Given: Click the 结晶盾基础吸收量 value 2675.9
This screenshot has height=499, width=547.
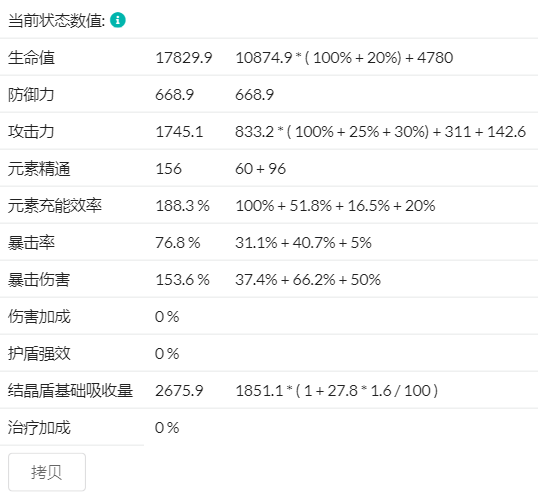Looking at the screenshot, I should click(179, 390).
